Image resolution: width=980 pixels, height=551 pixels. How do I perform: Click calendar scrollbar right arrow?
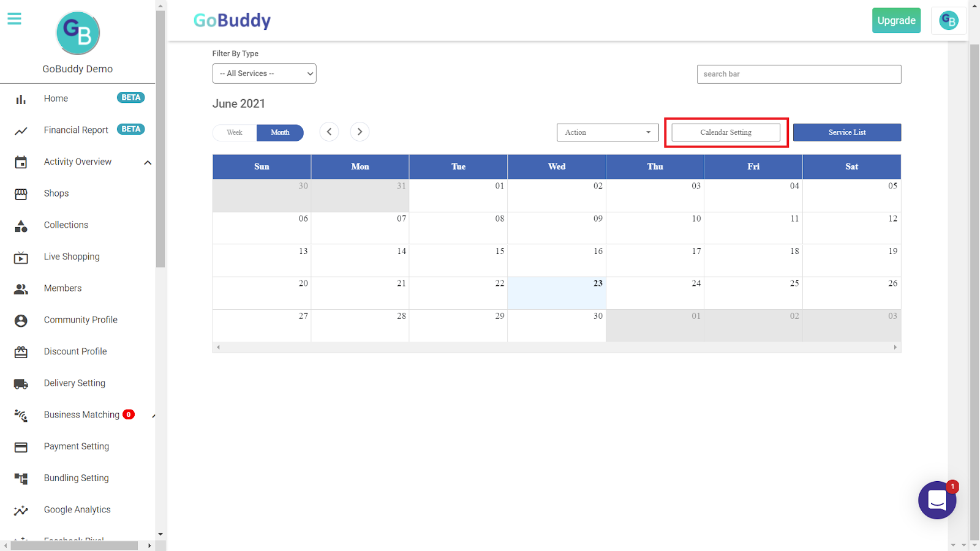(895, 347)
